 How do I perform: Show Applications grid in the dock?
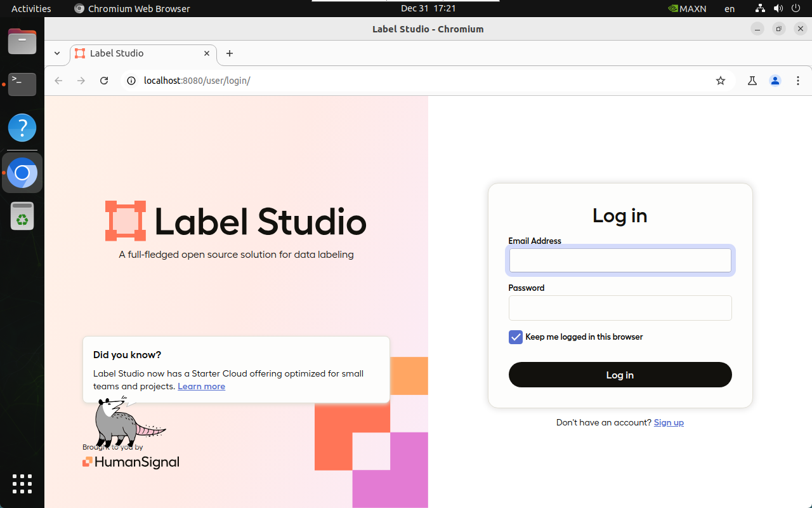tap(22, 484)
